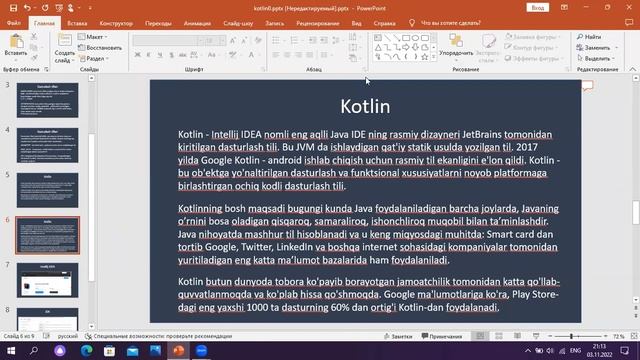Image resolution: width=640 pixels, height=360 pixels.
Task: Click the Упорядочить arrange icon
Action: tap(456, 41)
